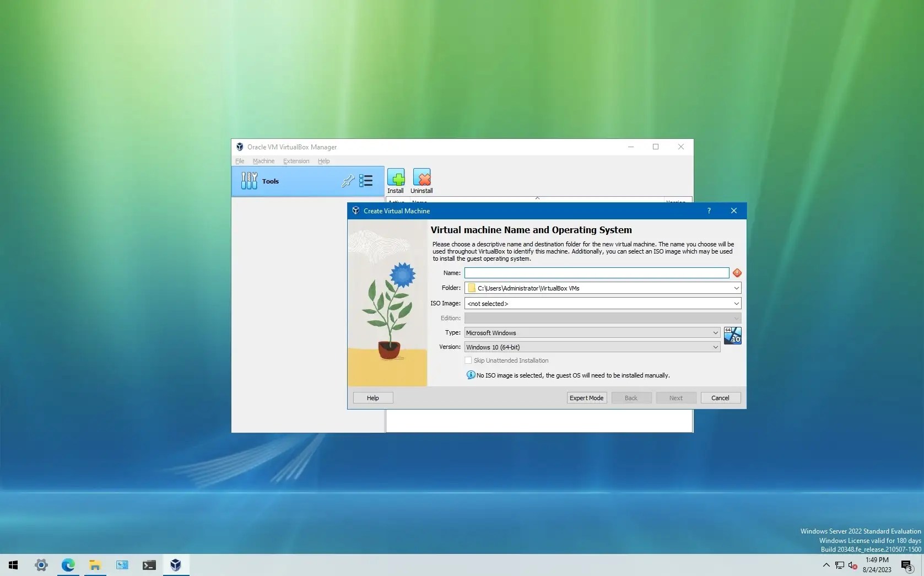Switch to Expert Mode
The height and width of the screenshot is (576, 924).
coord(587,398)
